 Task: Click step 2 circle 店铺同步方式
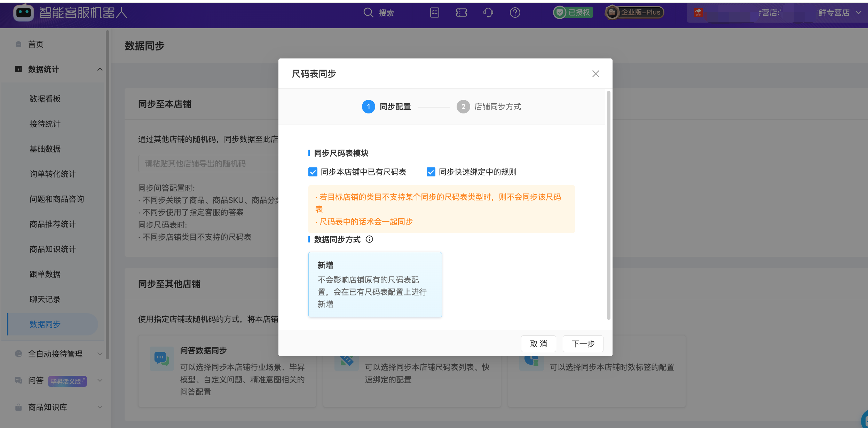tap(463, 106)
